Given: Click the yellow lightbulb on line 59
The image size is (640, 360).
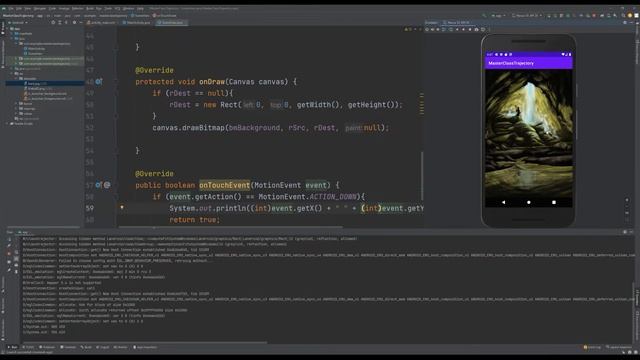Looking at the screenshot, I should tap(122, 207).
